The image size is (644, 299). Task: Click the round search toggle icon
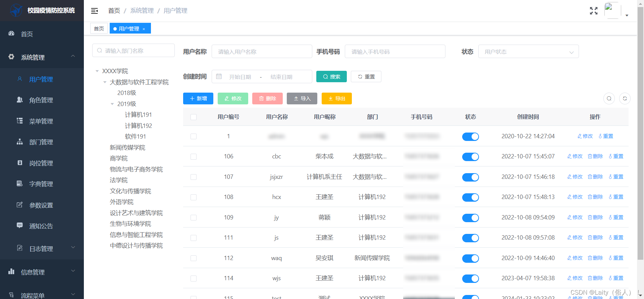point(609,99)
